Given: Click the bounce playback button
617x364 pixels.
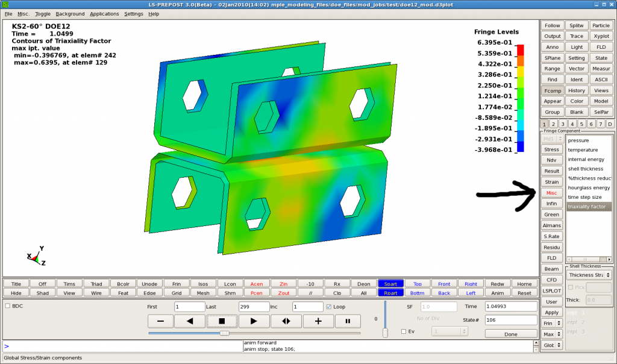Looking at the screenshot, I should coord(286,321).
